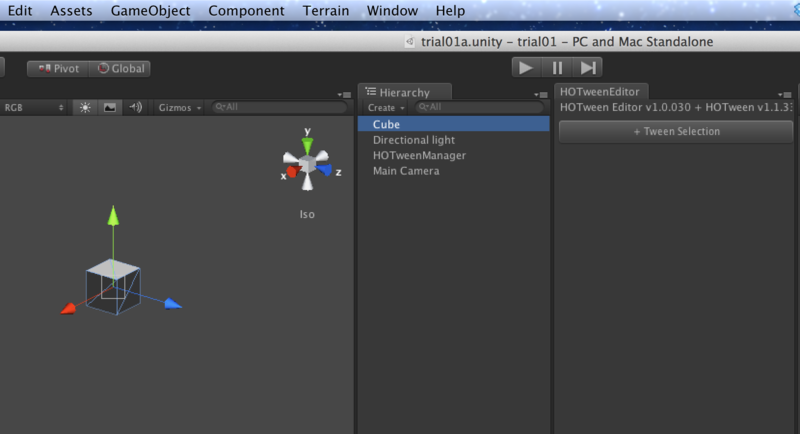The image size is (800, 434).
Task: Click the Unity document icon in title bar
Action: coord(409,41)
